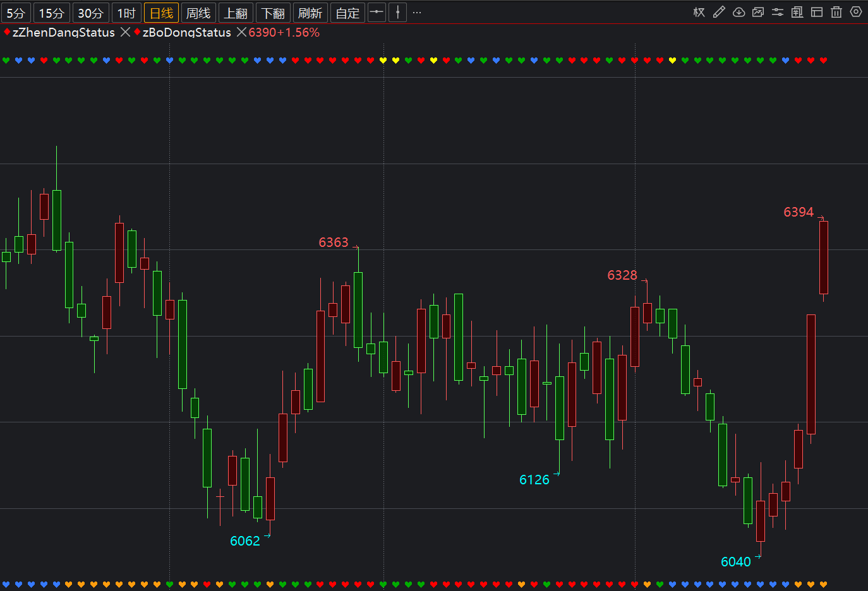Open the indicator parameter sliders icon

778,12
